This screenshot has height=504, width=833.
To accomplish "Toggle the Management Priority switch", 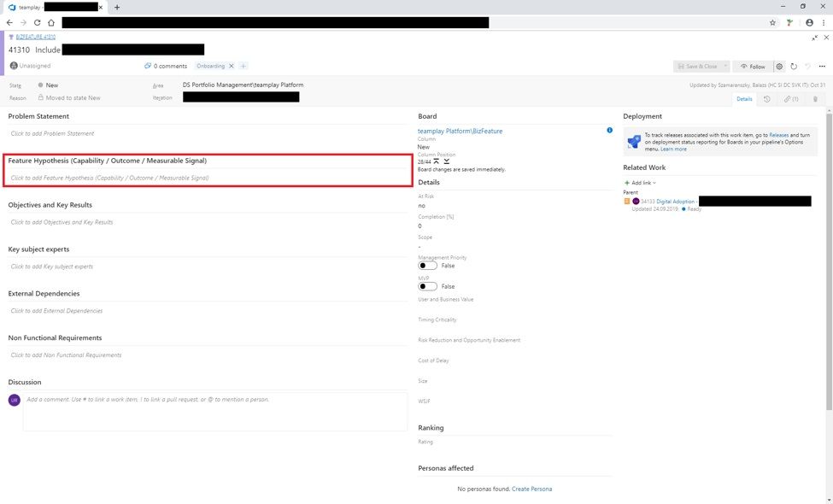I will point(427,266).
